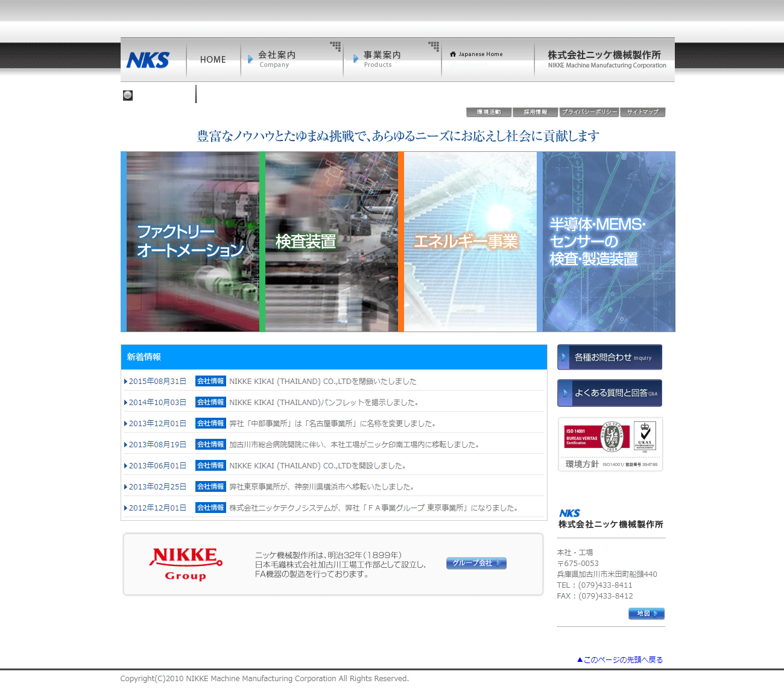Image resolution: width=784 pixels, height=692 pixels.
Task: Click the 豊富なノウハウ slogan headline
Action: [x=398, y=136]
